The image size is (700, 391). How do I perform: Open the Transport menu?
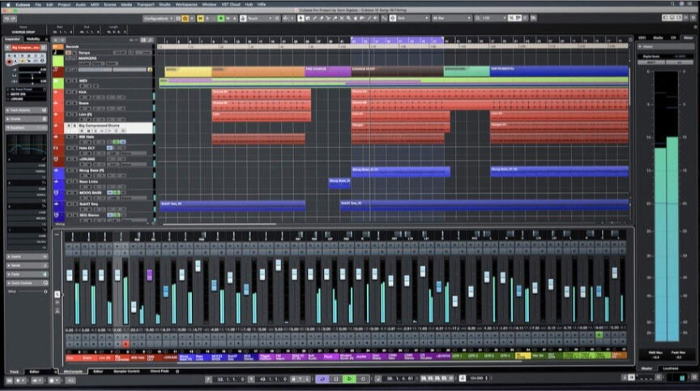coord(146,4)
